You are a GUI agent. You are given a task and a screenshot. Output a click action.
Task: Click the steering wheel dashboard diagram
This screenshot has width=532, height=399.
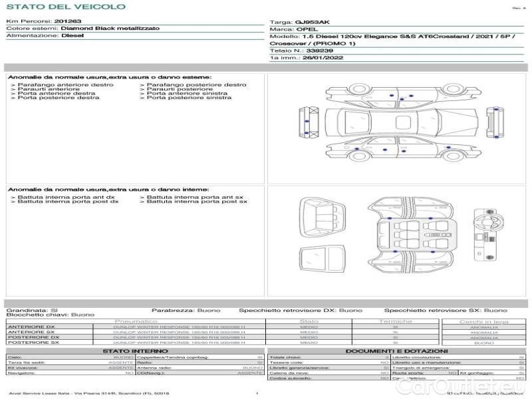tap(487, 235)
